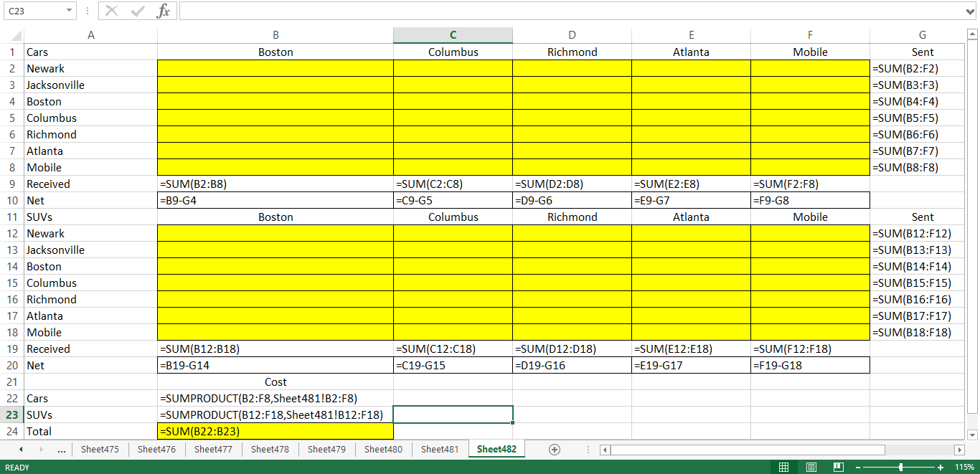Open the Name Box dropdown arrow

tap(70, 11)
